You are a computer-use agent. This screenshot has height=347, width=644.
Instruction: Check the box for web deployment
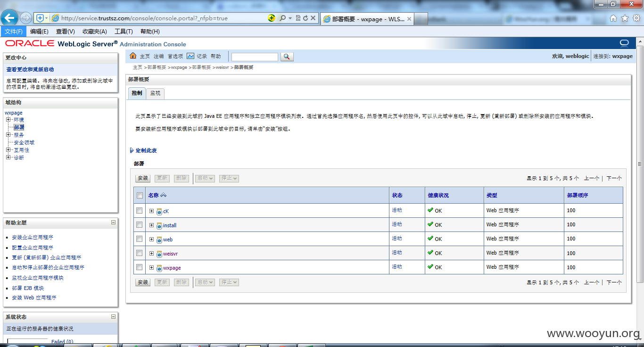[139, 239]
